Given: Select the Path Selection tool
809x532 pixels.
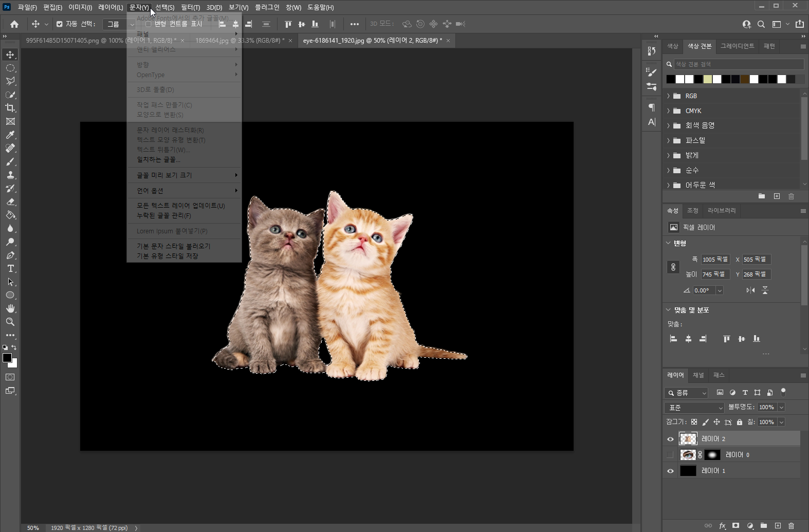Looking at the screenshot, I should point(10,282).
